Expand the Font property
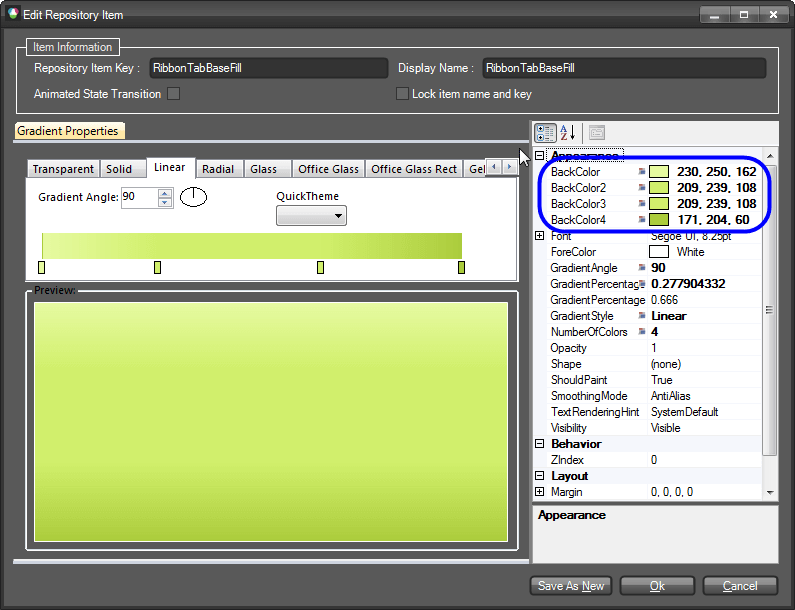This screenshot has width=795, height=610. [x=539, y=236]
